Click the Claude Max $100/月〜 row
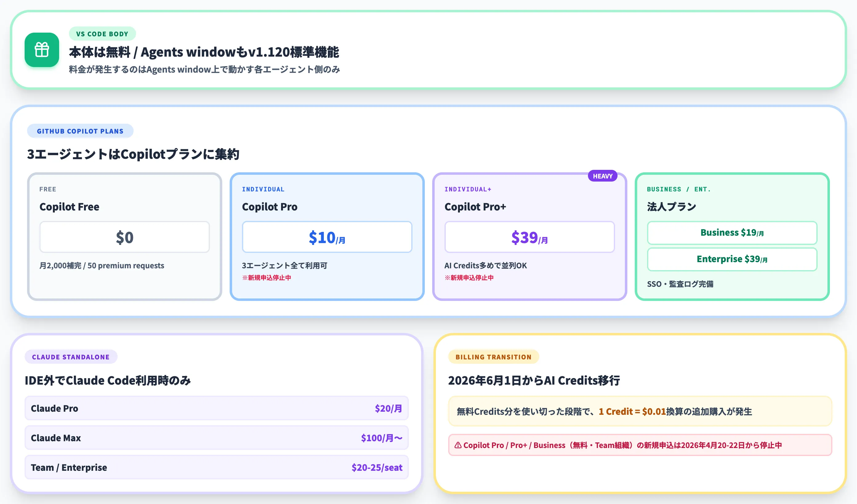 tap(217, 438)
